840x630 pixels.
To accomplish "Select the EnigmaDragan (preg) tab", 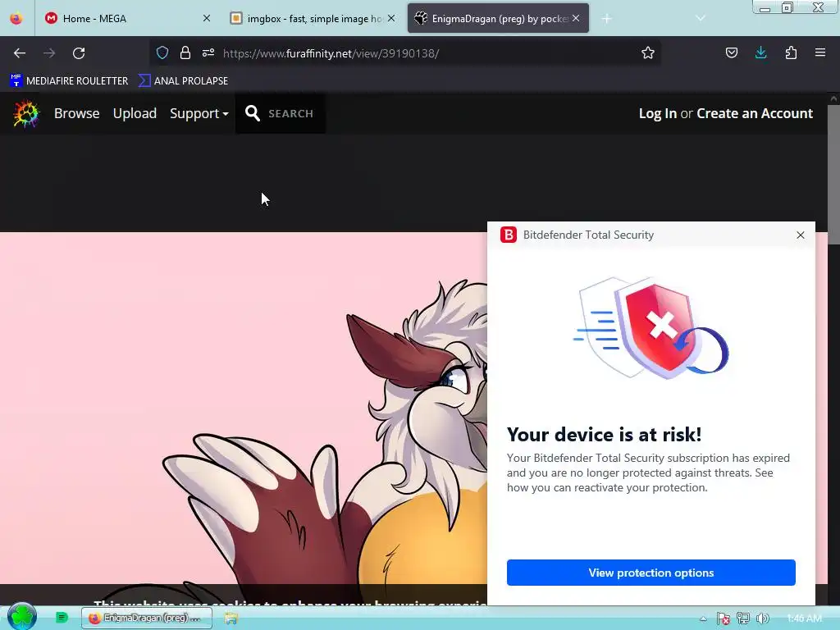I will (x=498, y=18).
